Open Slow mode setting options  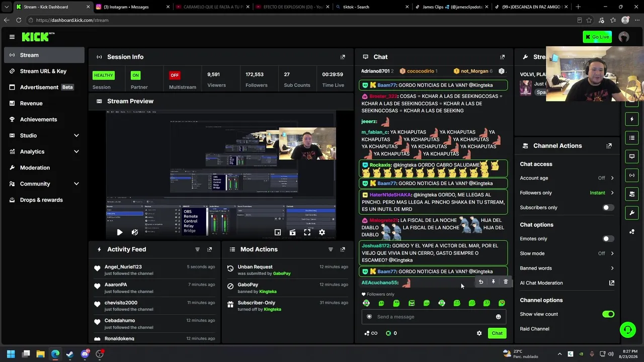tap(567, 253)
